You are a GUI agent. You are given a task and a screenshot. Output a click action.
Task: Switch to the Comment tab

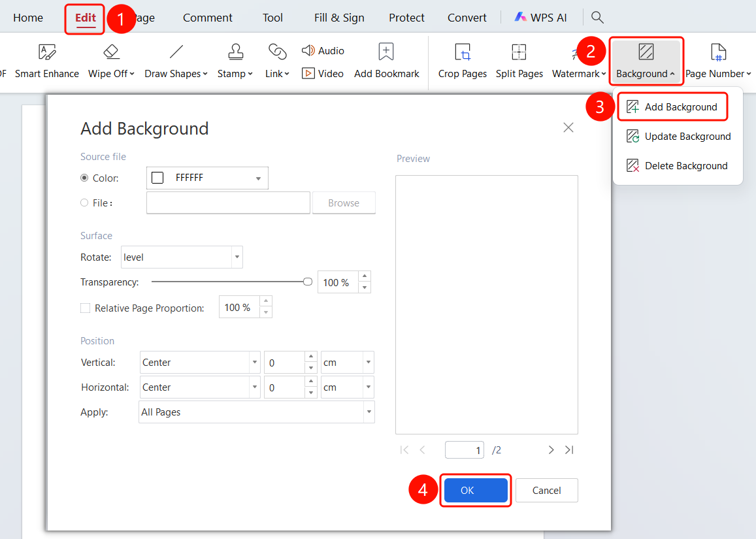(207, 18)
